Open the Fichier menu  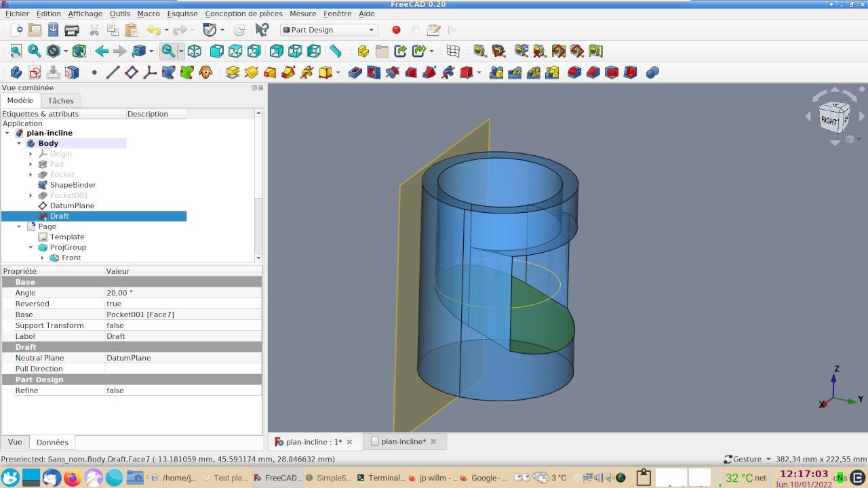(17, 14)
